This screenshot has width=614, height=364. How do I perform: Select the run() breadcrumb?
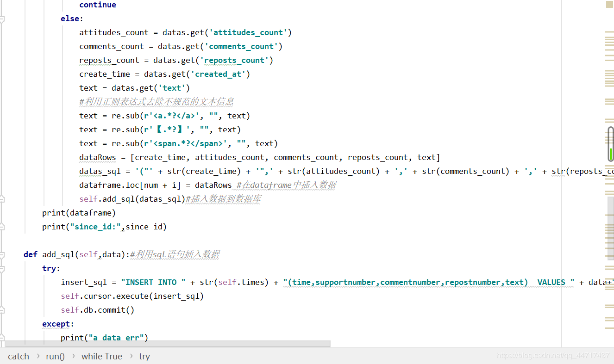point(55,356)
